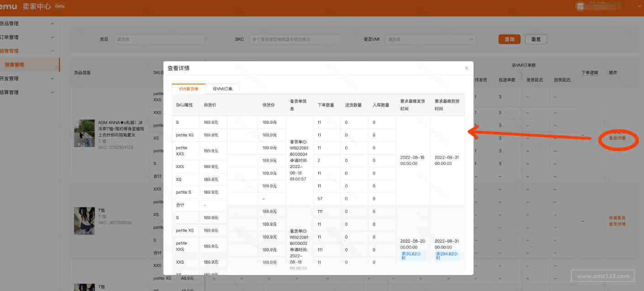Click the 非VMI订单数 group header
This screenshot has height=291, width=644.
524,66
